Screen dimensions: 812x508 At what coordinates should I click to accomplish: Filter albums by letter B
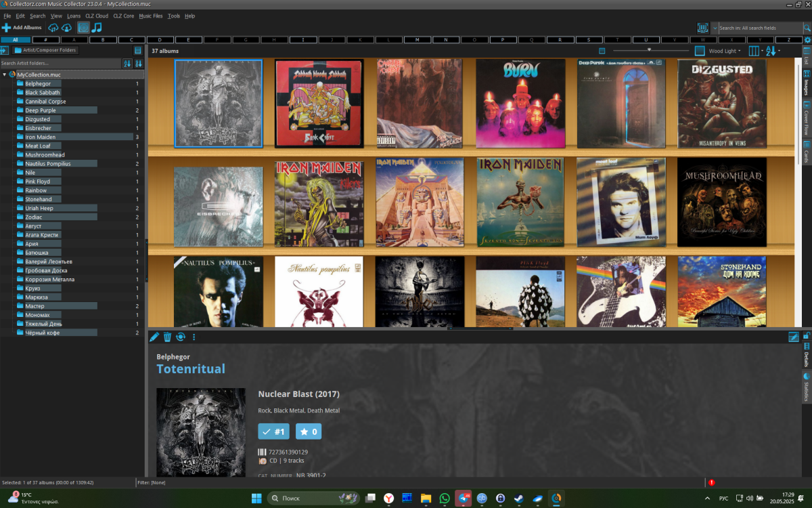coord(103,40)
